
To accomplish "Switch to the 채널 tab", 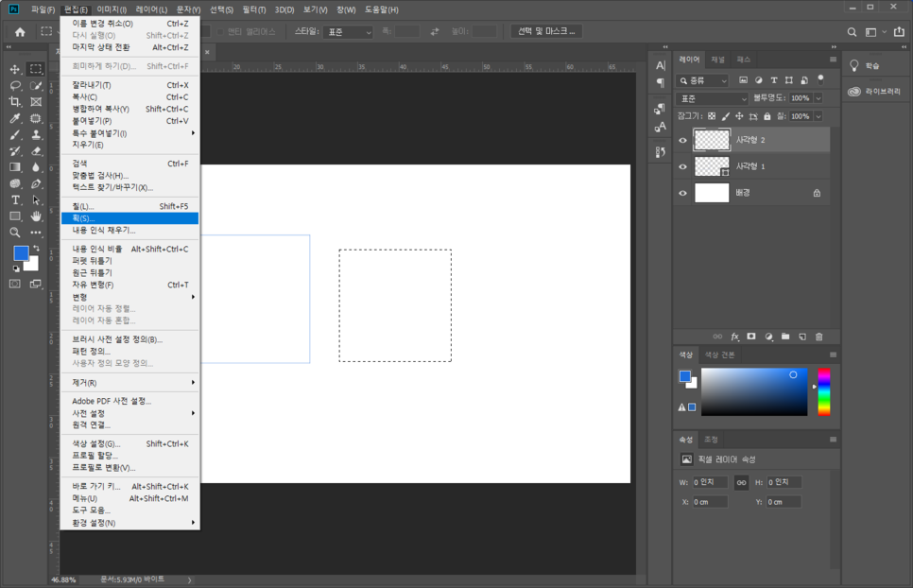I will [x=718, y=60].
